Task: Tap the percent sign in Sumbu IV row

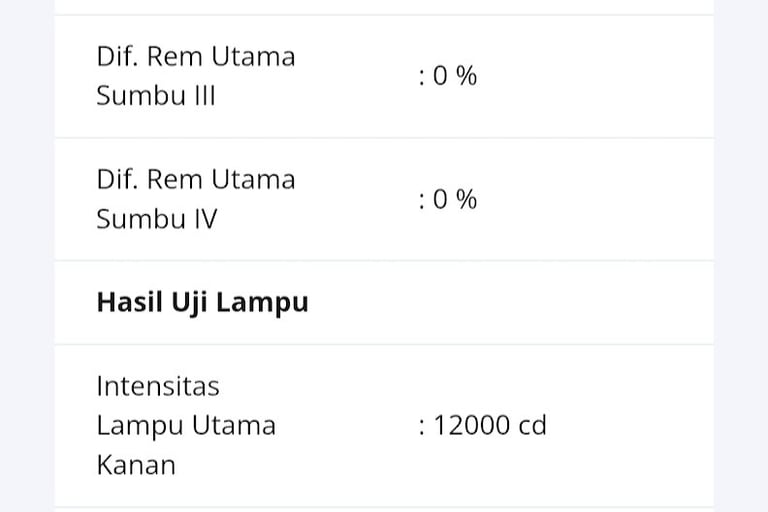Action: [466, 199]
